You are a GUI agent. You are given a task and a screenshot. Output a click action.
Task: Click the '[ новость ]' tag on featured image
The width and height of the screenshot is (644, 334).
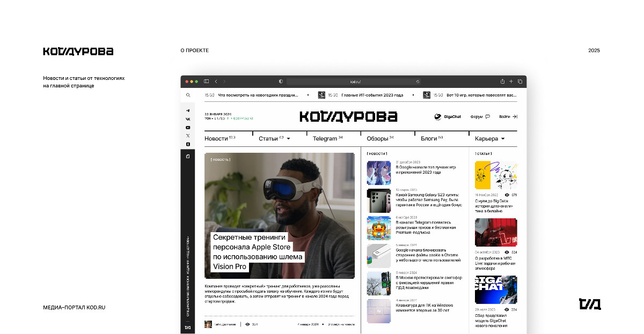coord(221,159)
